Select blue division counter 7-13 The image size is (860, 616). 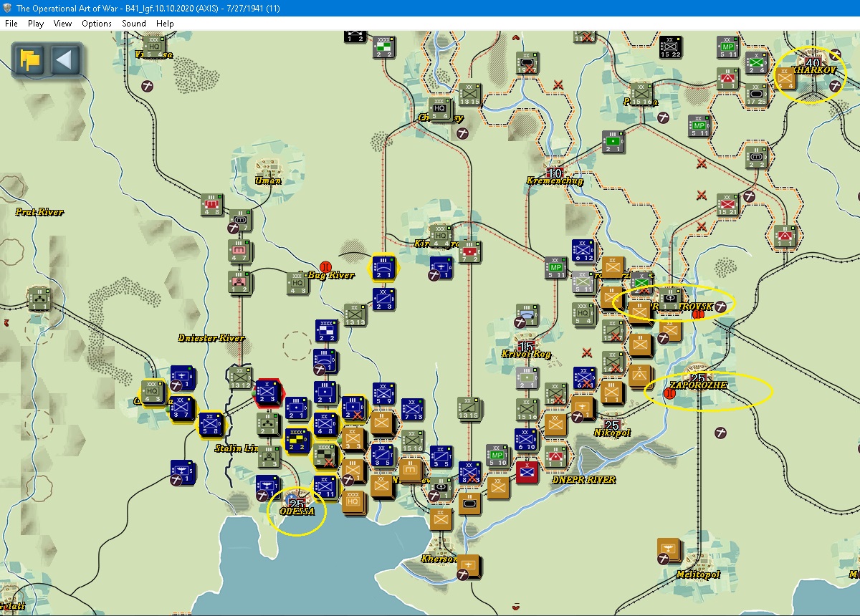click(412, 410)
